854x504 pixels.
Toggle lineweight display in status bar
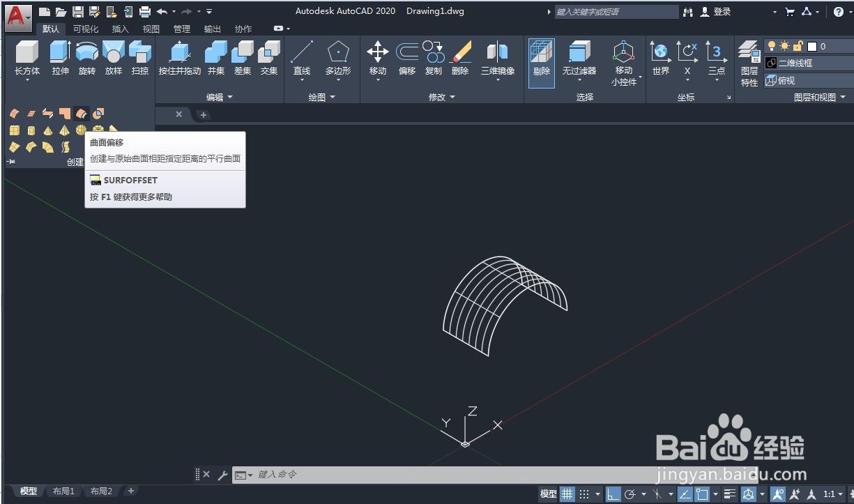(730, 494)
